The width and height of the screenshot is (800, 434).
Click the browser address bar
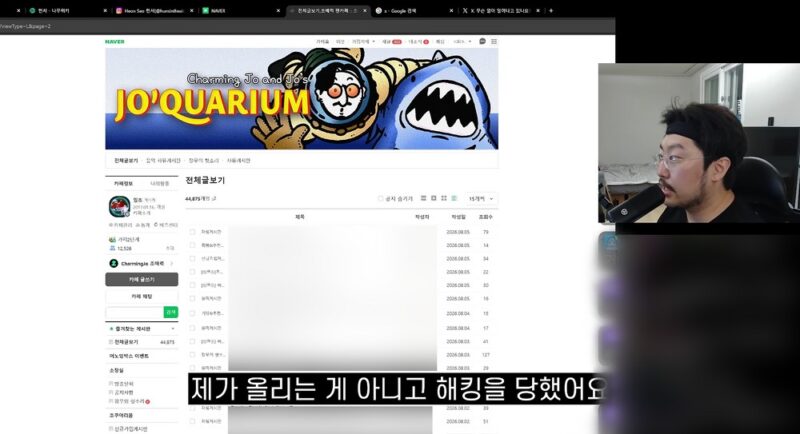click(306, 26)
